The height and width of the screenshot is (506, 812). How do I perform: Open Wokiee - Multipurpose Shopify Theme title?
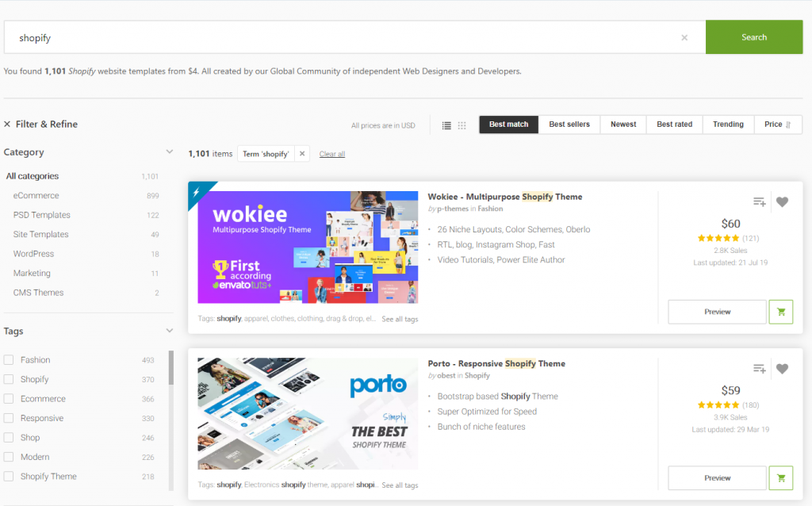click(505, 197)
